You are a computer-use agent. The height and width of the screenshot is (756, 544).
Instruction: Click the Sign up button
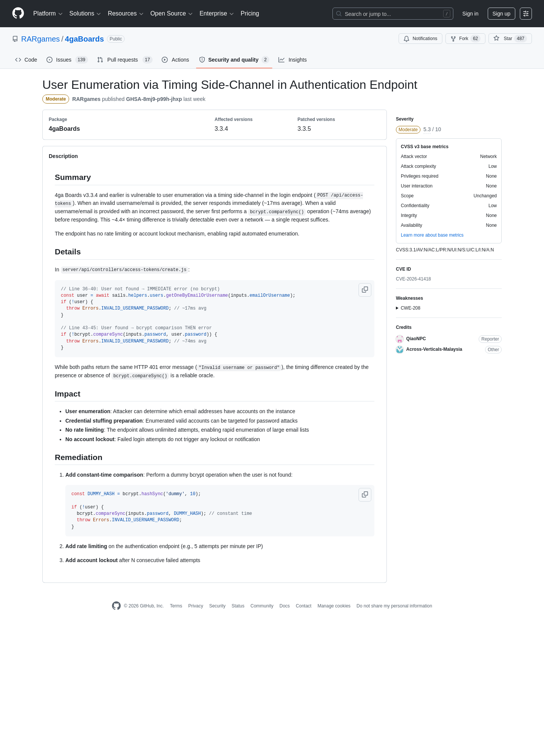(501, 14)
